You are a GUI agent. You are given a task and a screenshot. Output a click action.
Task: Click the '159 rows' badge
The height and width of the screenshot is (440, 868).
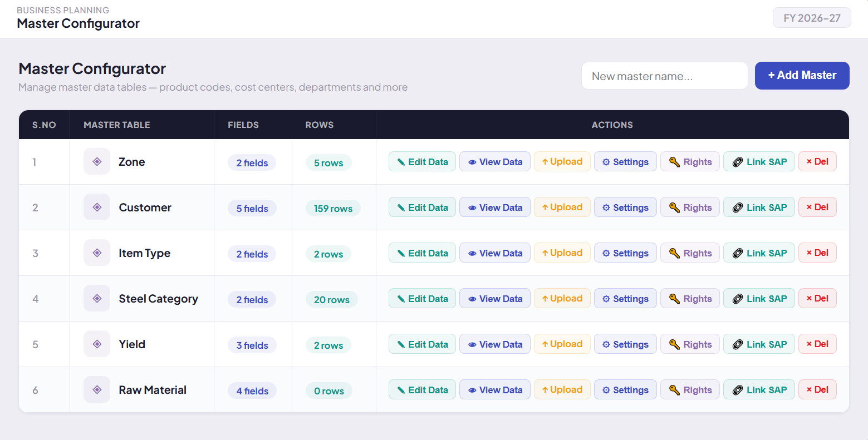point(333,208)
